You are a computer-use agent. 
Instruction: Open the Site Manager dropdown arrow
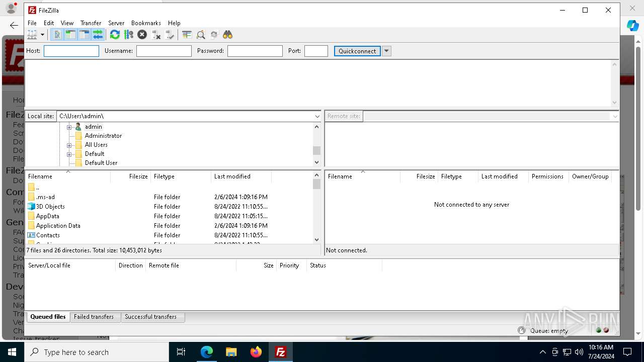coord(42,35)
